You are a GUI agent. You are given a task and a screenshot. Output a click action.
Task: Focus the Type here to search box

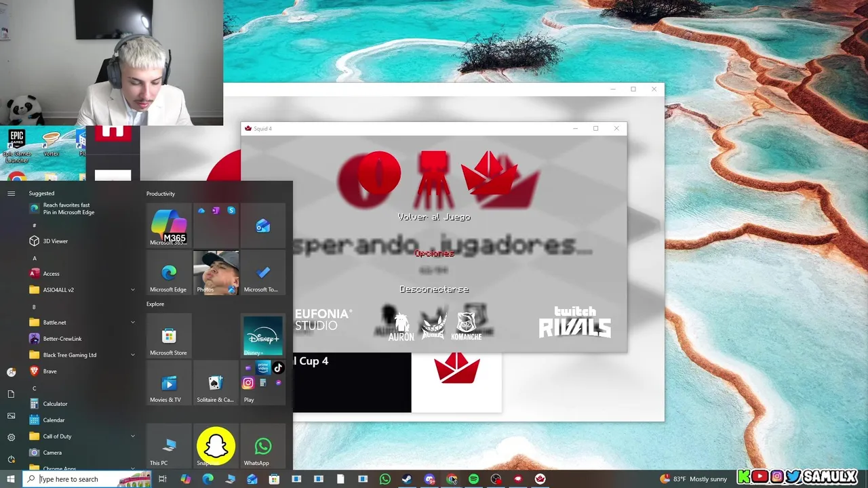(x=87, y=479)
